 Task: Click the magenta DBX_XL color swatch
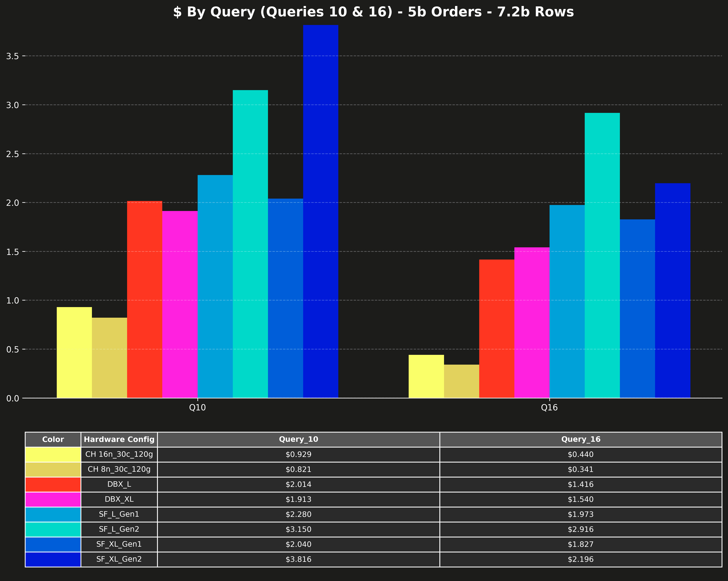point(53,499)
